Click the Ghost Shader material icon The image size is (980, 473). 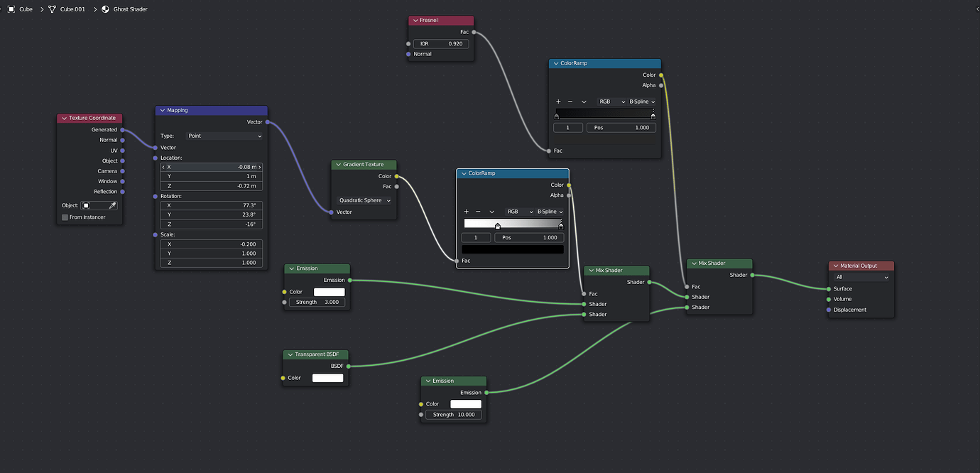coord(106,9)
